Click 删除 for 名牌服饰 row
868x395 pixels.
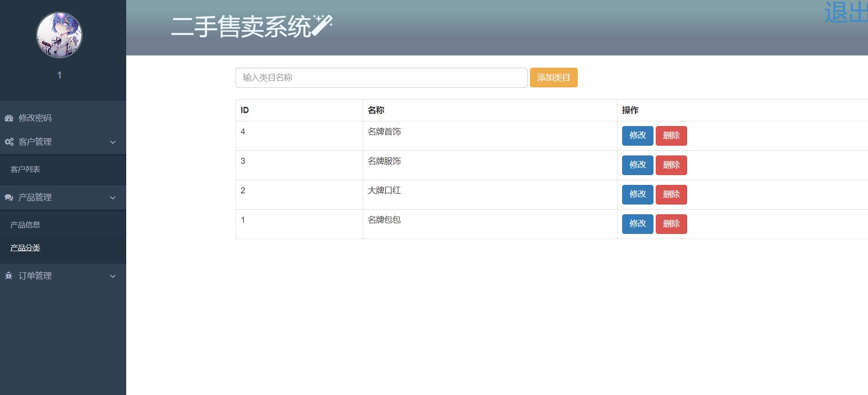[x=671, y=165]
